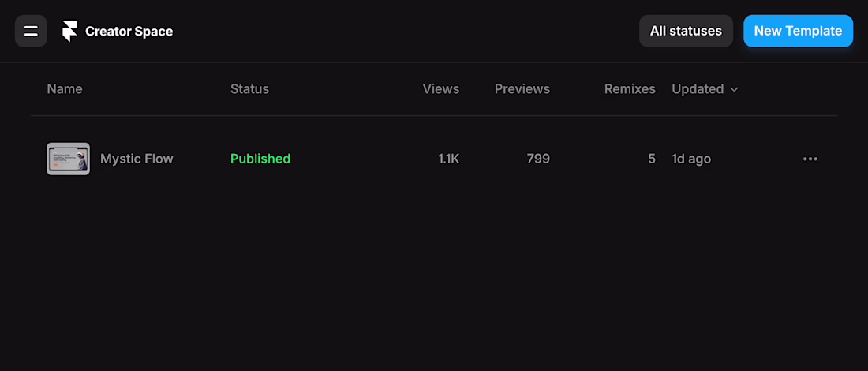
Task: Open the Mystic Flow row options ellipsis
Action: click(810, 159)
